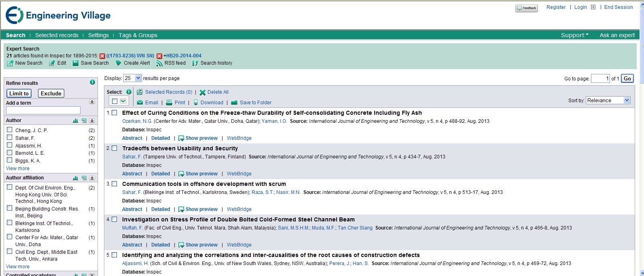Image resolution: width=644 pixels, height=276 pixels.
Task: Open author Ozerkan, N.G. link
Action: 137,121
